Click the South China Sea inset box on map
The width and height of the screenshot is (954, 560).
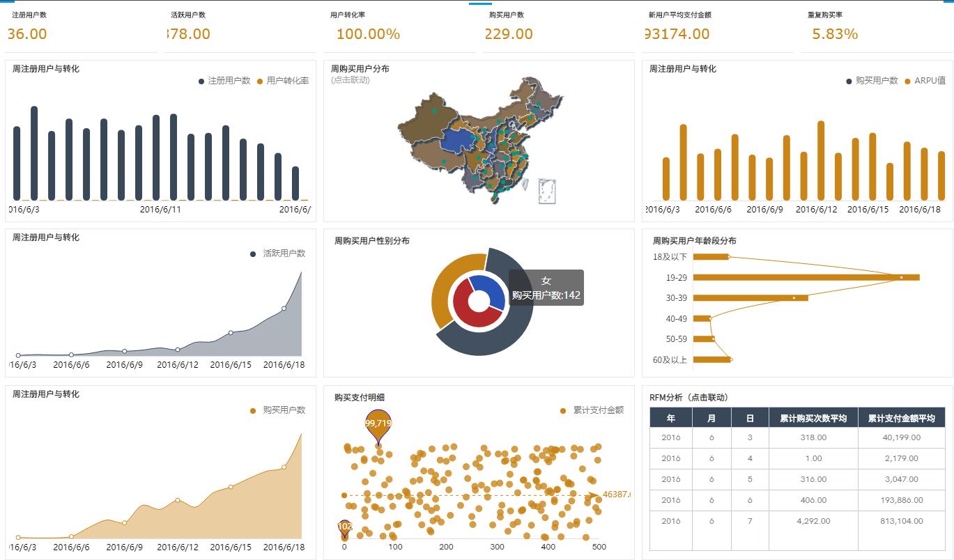click(547, 191)
